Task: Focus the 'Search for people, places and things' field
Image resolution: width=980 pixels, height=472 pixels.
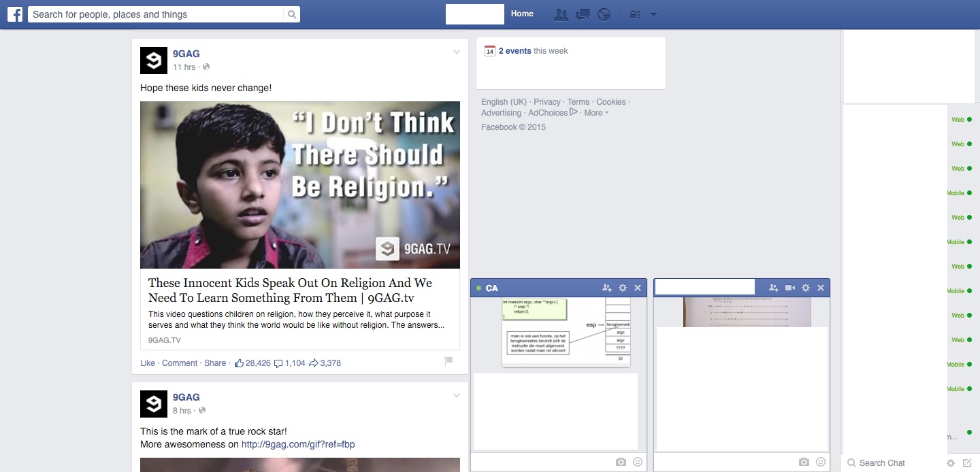Action: coord(156,14)
